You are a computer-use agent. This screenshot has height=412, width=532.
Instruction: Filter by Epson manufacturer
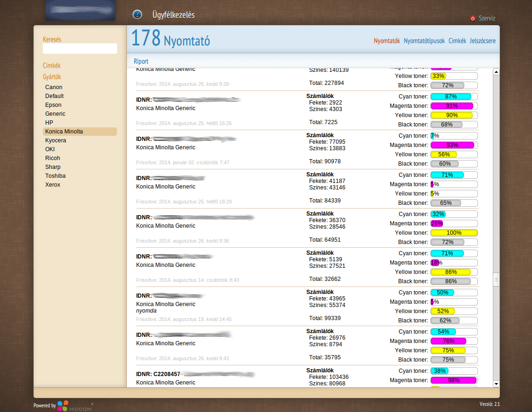pos(53,105)
